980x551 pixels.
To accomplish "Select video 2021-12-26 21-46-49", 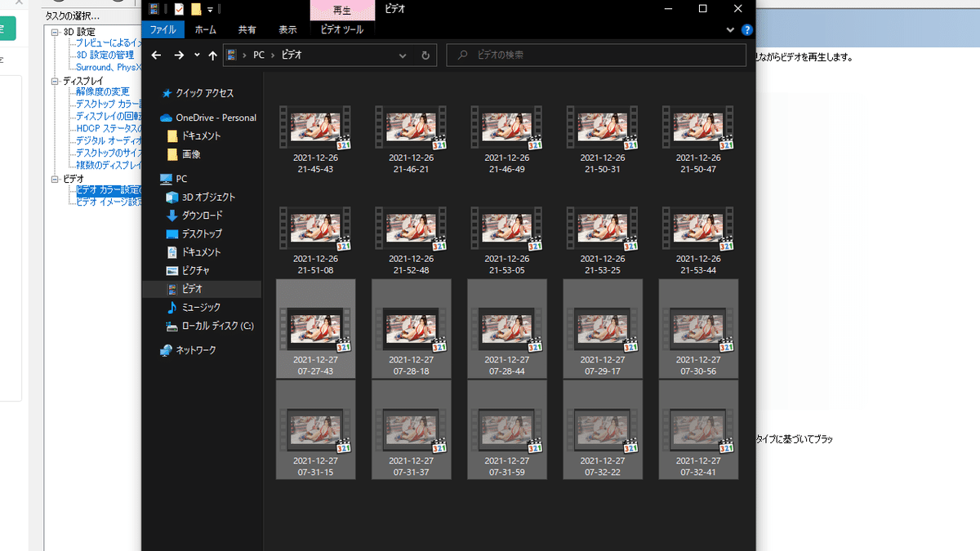I will coord(506,140).
